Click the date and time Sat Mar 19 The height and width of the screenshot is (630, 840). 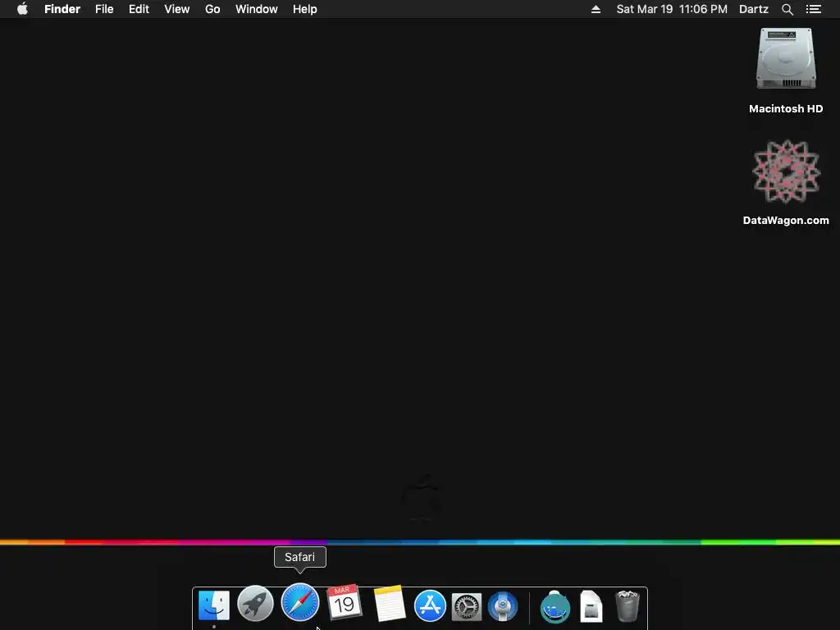tap(672, 9)
